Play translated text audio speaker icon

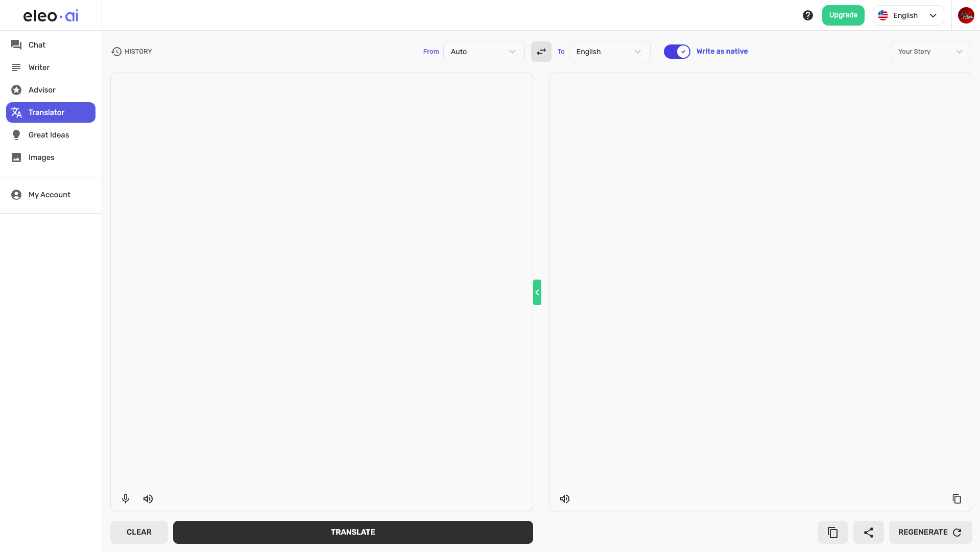(565, 499)
